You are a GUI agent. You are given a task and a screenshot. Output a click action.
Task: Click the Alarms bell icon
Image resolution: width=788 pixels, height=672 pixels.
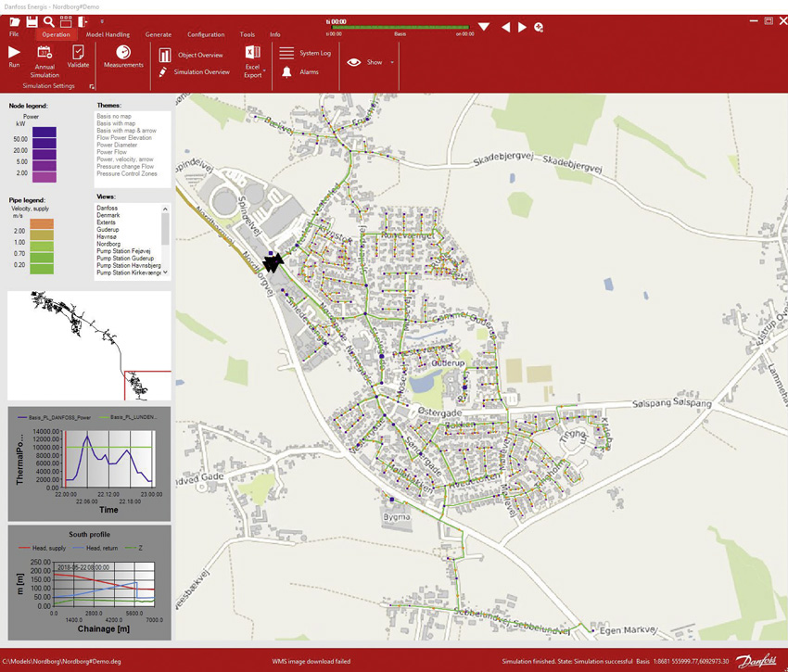(x=286, y=72)
